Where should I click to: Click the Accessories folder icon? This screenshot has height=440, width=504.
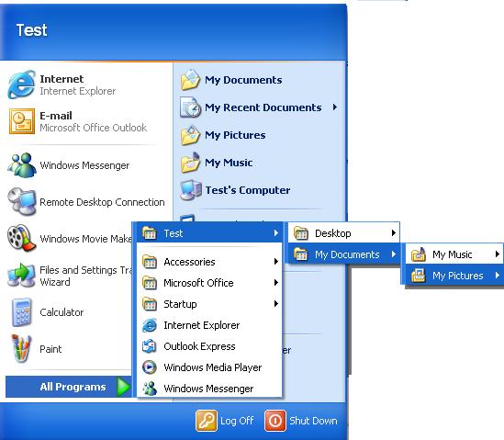(x=150, y=262)
